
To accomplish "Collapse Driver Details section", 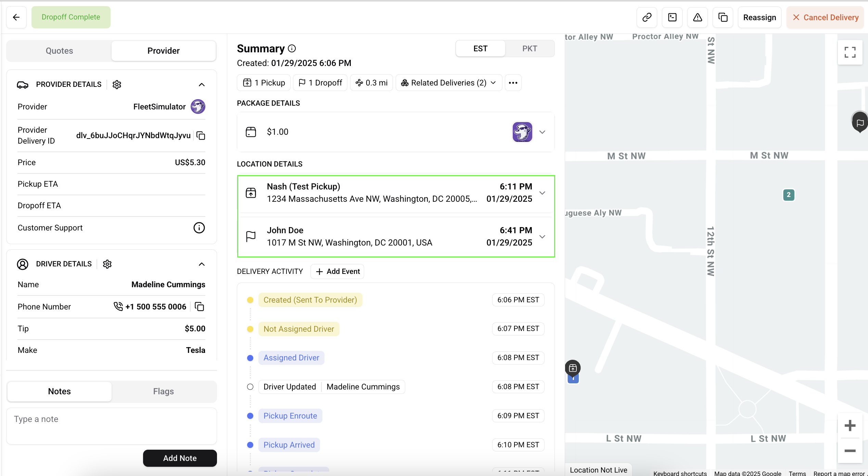I will coord(202,264).
